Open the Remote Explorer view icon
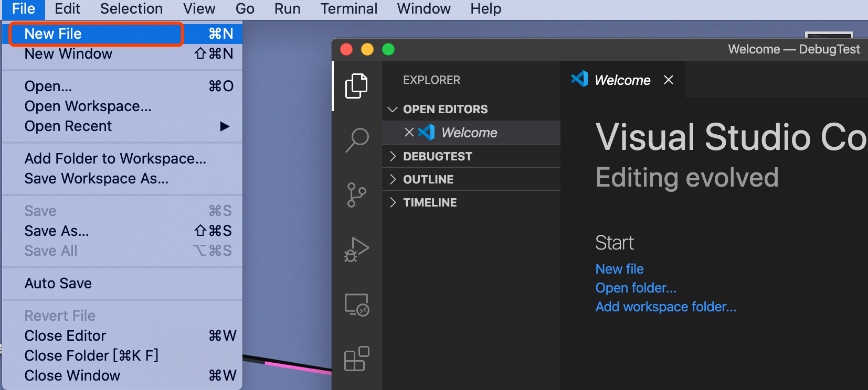The height and width of the screenshot is (390, 868). coord(357,305)
